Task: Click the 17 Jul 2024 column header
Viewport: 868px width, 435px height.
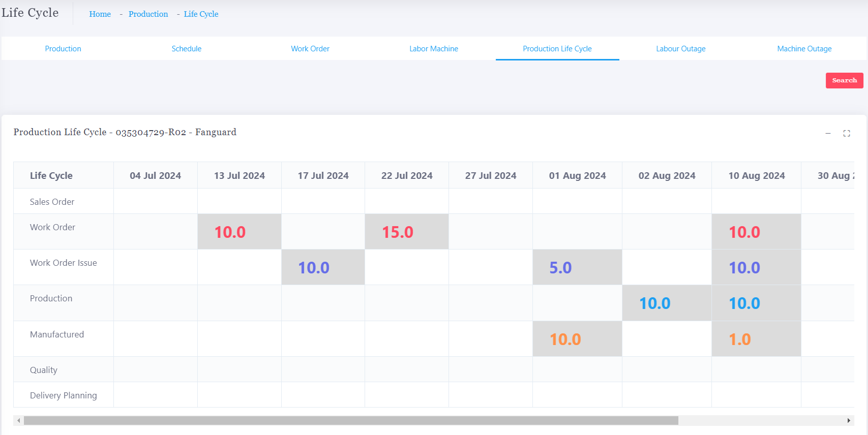Action: pyautogui.click(x=323, y=175)
